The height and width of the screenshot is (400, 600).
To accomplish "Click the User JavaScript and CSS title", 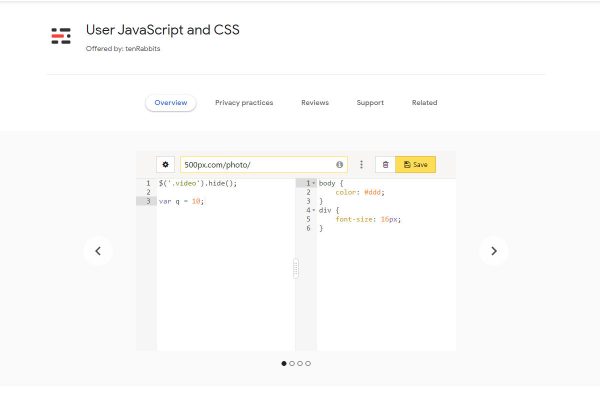I will pyautogui.click(x=163, y=30).
